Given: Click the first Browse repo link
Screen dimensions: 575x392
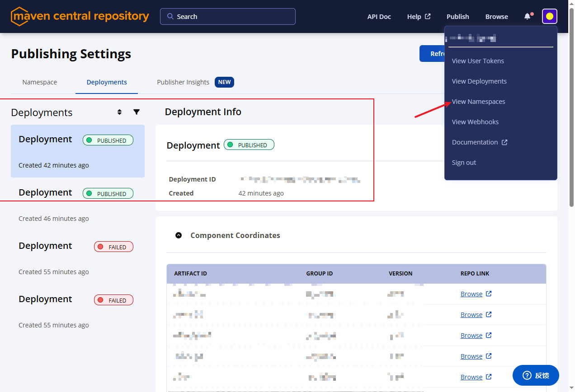Looking at the screenshot, I should 471,294.
